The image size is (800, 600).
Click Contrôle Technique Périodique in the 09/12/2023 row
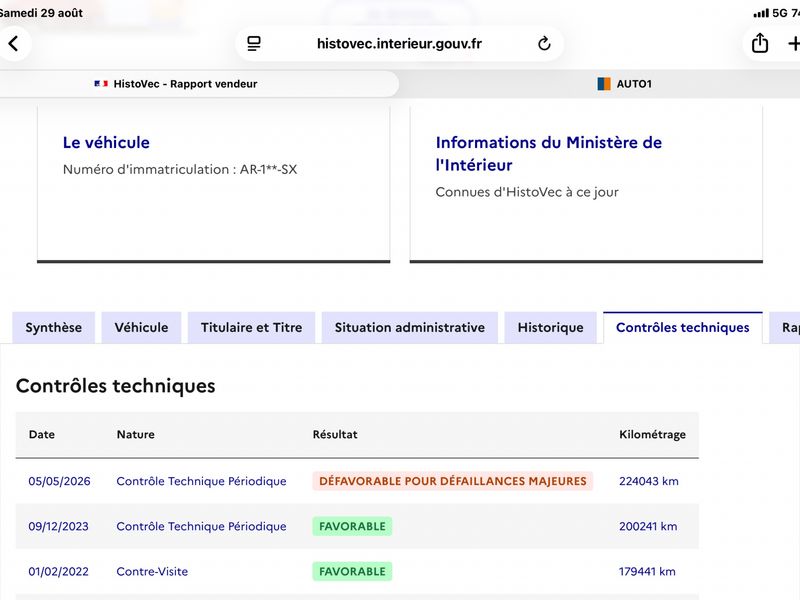(x=202, y=527)
